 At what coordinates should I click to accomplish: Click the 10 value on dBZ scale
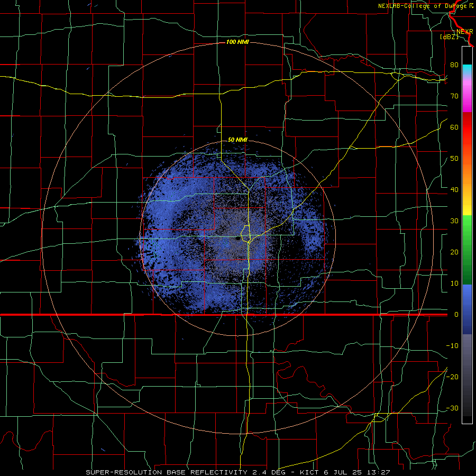pos(454,283)
